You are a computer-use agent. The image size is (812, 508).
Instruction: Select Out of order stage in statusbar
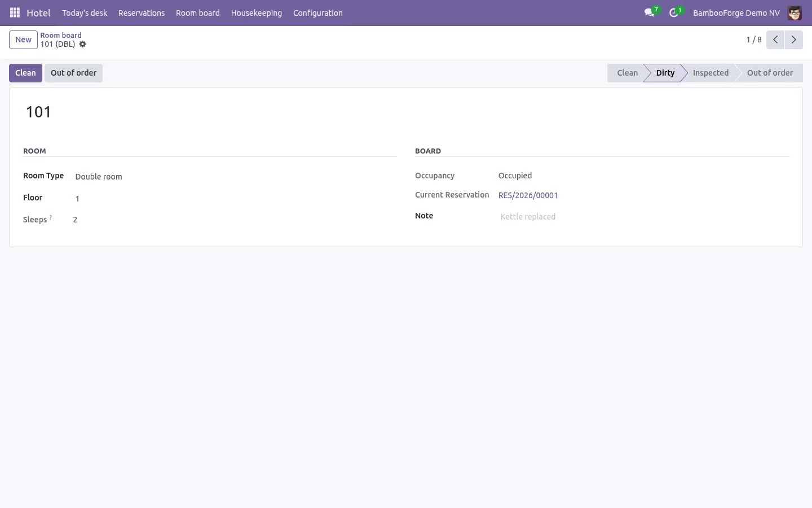770,73
